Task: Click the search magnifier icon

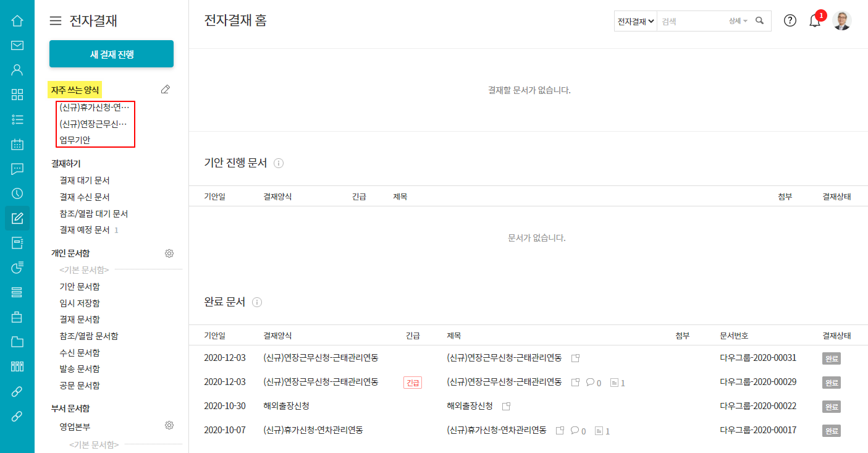Action: (x=760, y=21)
